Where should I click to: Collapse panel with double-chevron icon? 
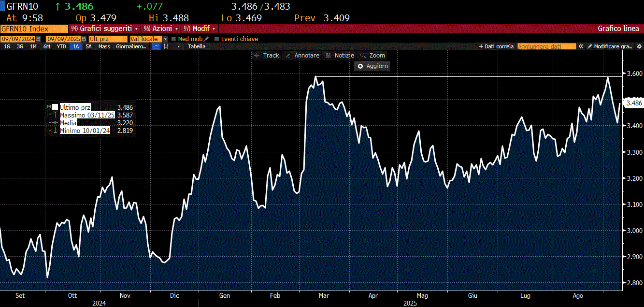point(581,46)
